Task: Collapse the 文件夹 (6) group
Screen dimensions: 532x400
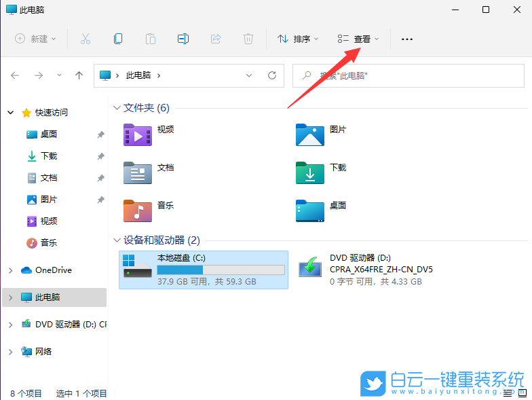Action: (x=117, y=107)
